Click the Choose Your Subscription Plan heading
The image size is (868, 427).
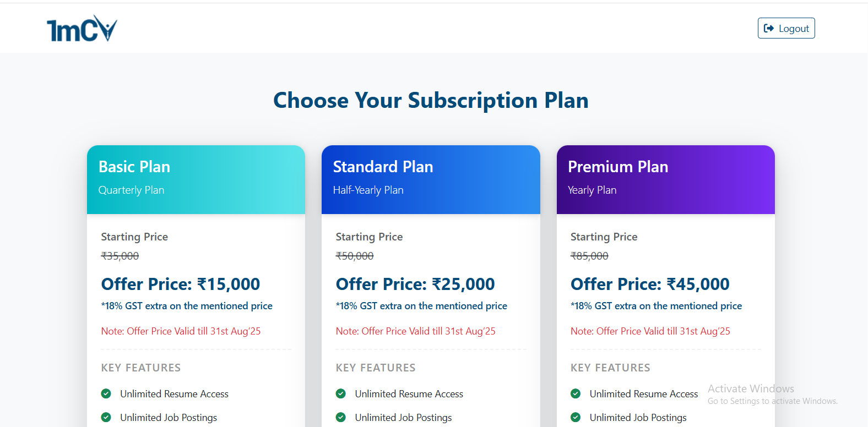(431, 100)
